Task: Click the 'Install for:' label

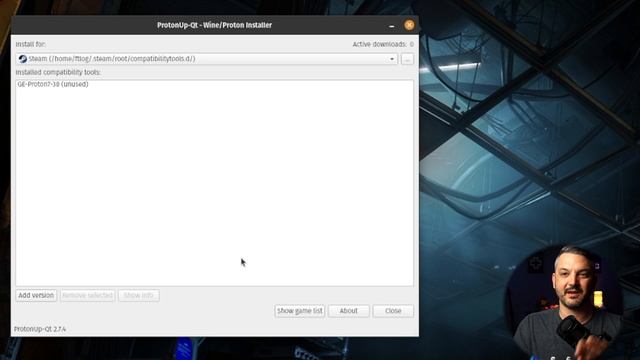Action: (x=31, y=44)
